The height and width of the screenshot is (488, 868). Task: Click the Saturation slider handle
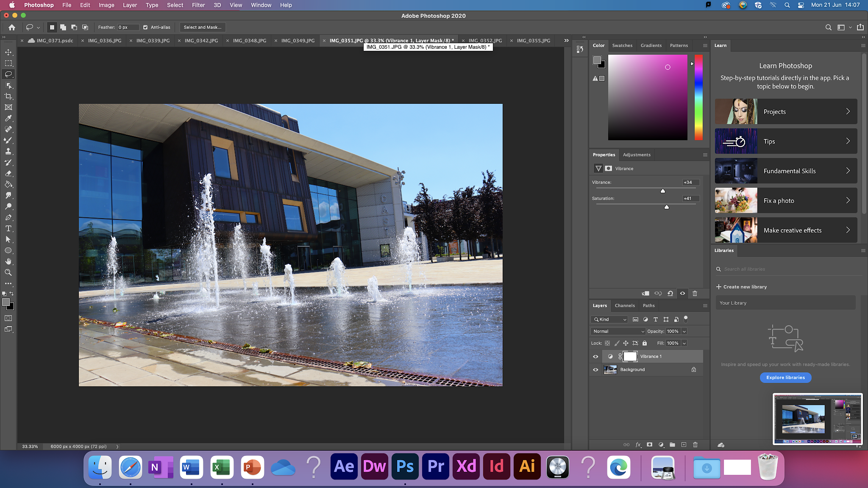667,207
